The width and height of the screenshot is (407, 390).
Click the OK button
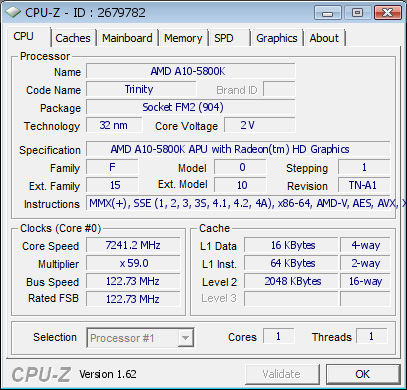pos(363,374)
